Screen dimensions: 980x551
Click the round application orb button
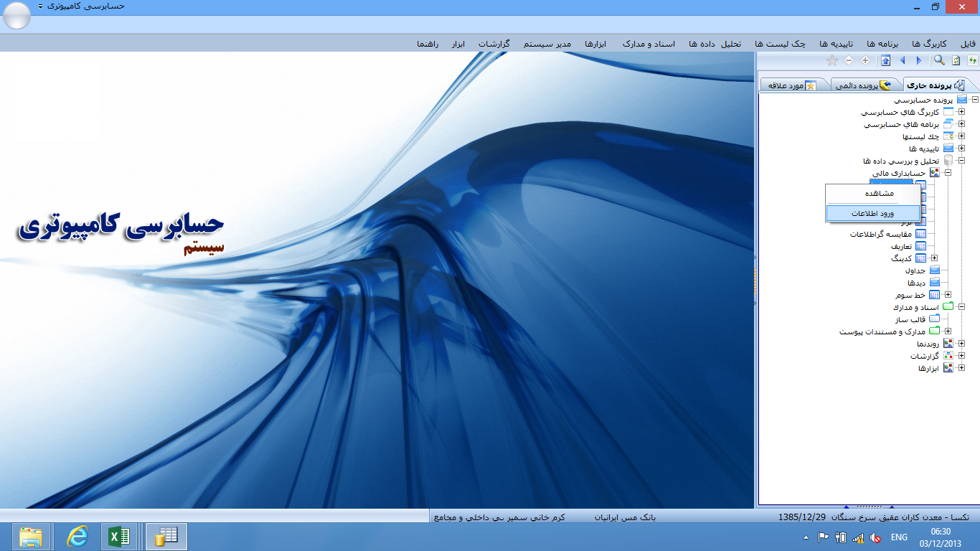tap(17, 16)
